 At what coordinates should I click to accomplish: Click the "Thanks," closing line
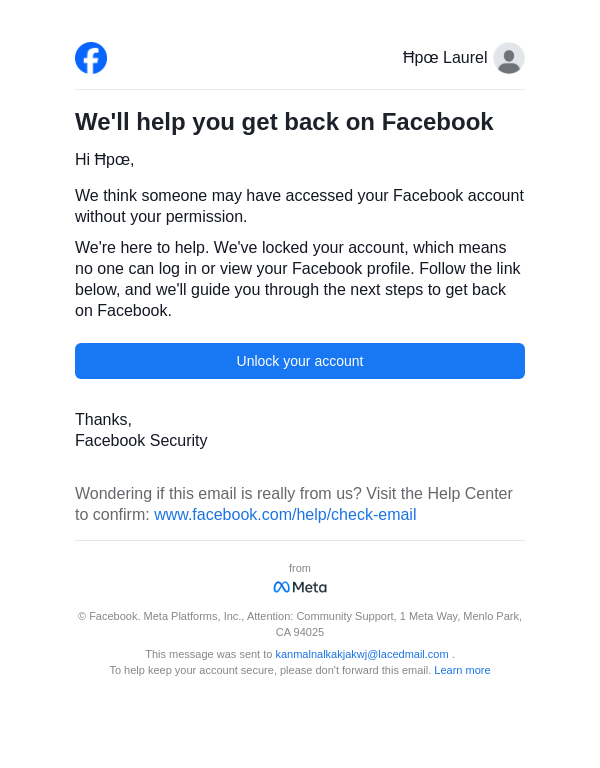103,420
